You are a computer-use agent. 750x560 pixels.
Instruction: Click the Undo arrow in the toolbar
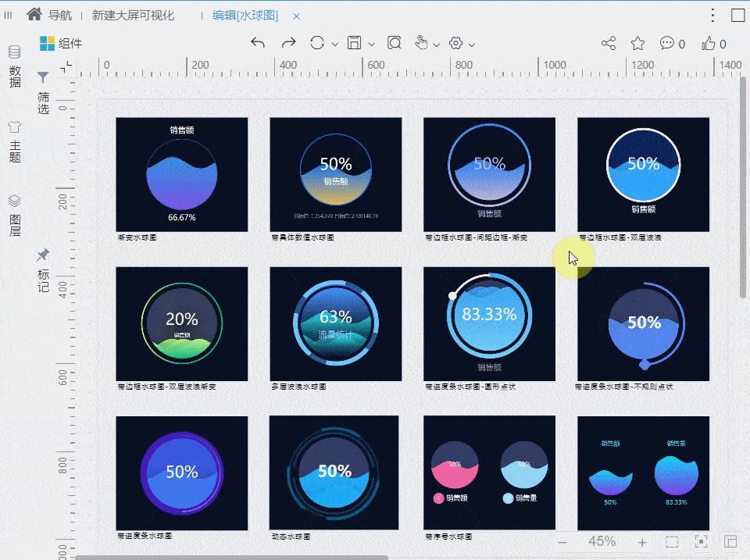pyautogui.click(x=259, y=44)
